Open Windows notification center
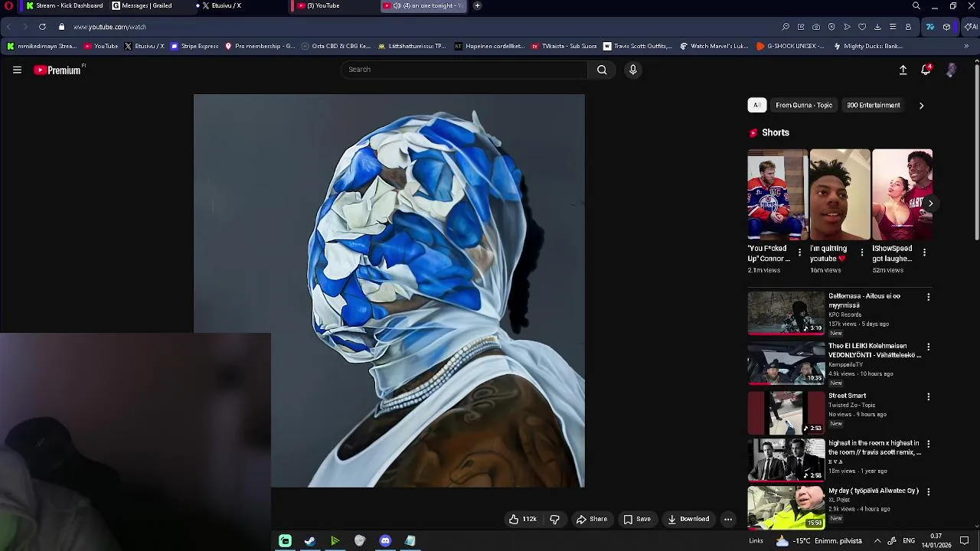This screenshot has width=980, height=551. [x=965, y=541]
